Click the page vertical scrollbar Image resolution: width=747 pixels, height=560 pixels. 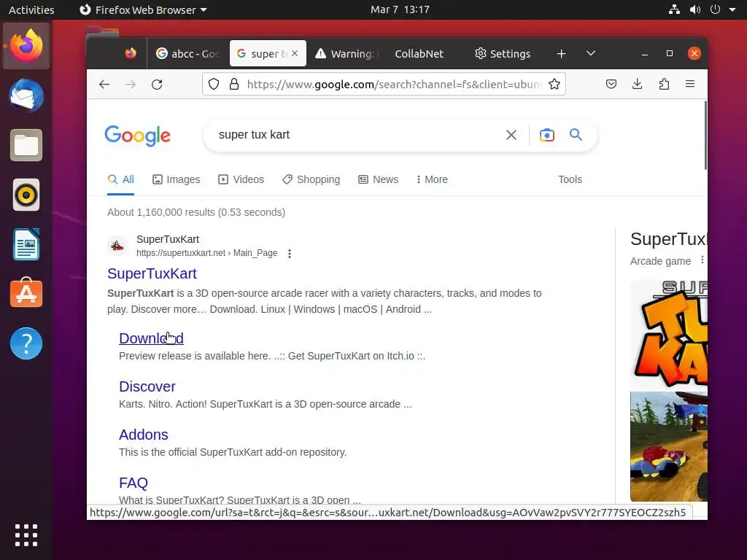pyautogui.click(x=705, y=136)
